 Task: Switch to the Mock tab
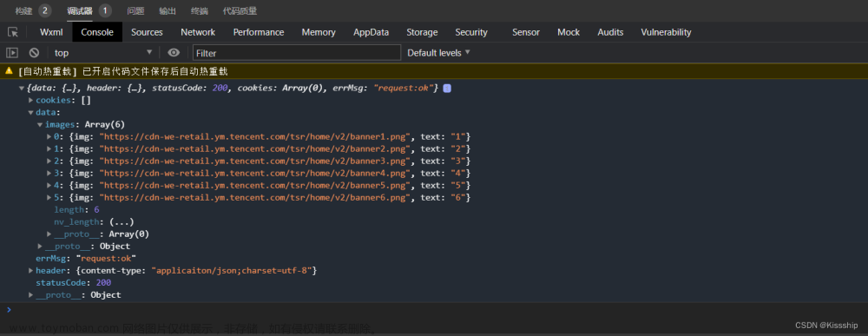click(x=569, y=32)
